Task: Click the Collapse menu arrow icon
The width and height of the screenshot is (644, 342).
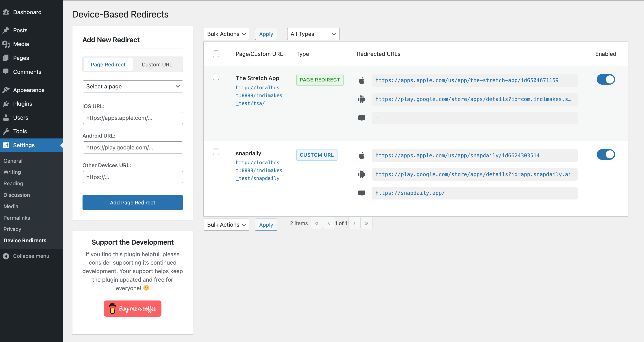Action: click(6, 256)
